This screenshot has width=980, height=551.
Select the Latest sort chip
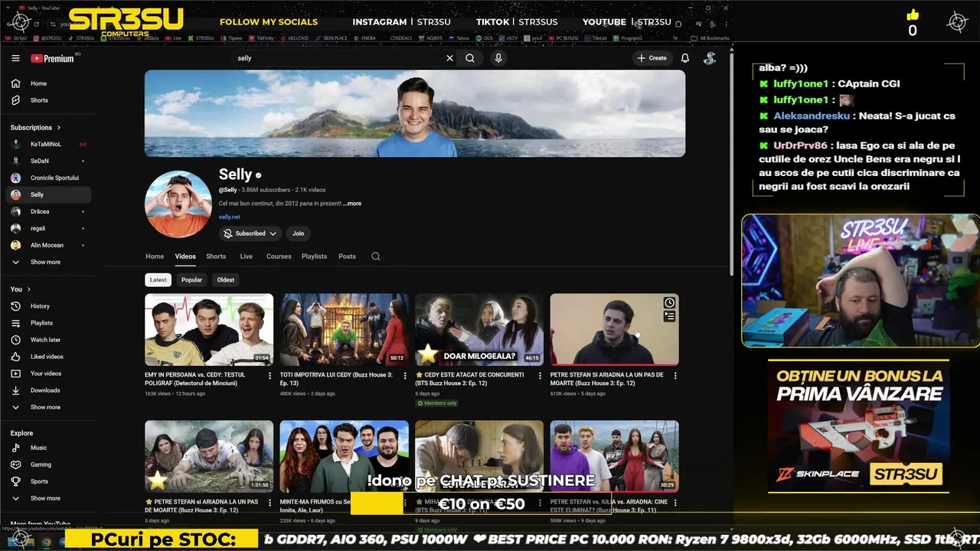158,280
